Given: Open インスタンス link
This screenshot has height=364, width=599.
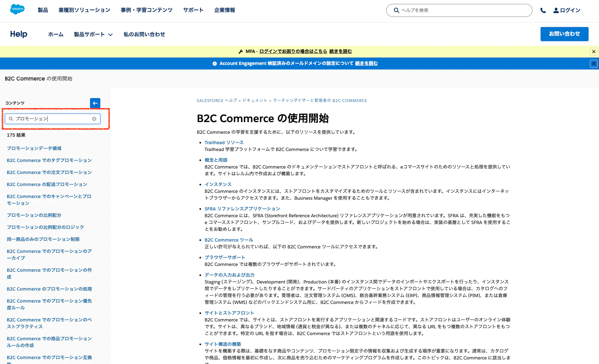Looking at the screenshot, I should point(218,184).
